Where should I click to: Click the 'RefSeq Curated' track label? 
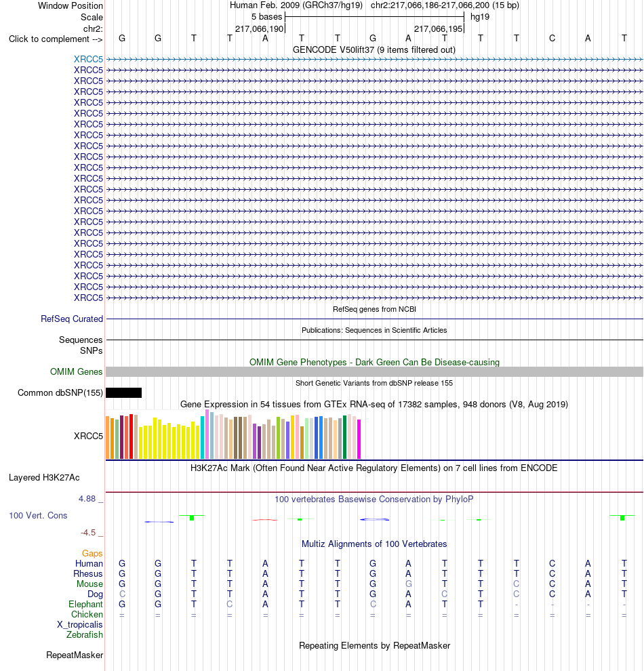[x=72, y=319]
